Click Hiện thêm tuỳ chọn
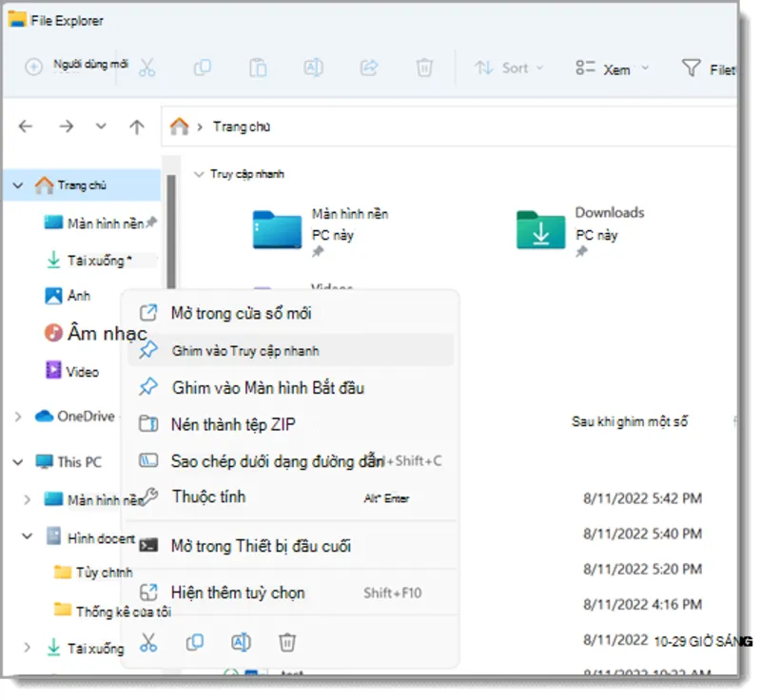The width and height of the screenshot is (761, 700). 237,592
